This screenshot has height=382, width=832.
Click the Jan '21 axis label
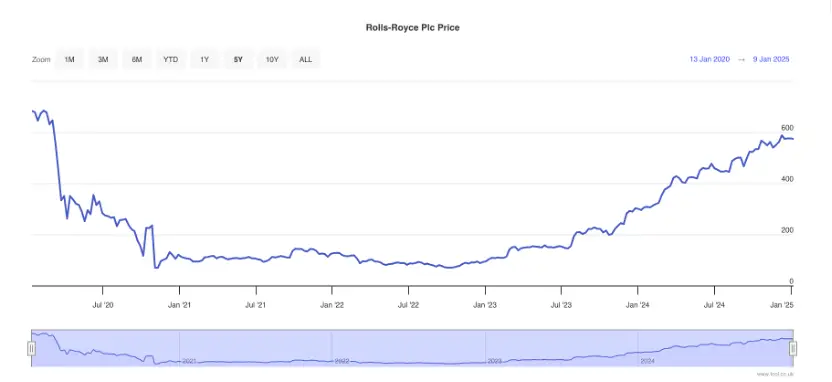click(179, 305)
